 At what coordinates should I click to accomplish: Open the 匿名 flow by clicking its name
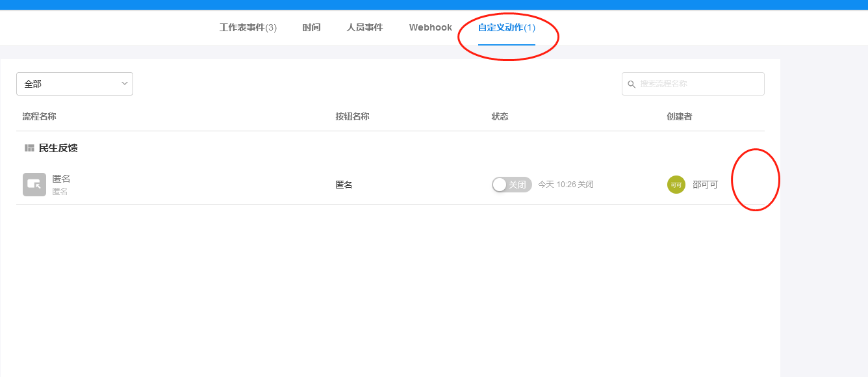[x=62, y=178]
